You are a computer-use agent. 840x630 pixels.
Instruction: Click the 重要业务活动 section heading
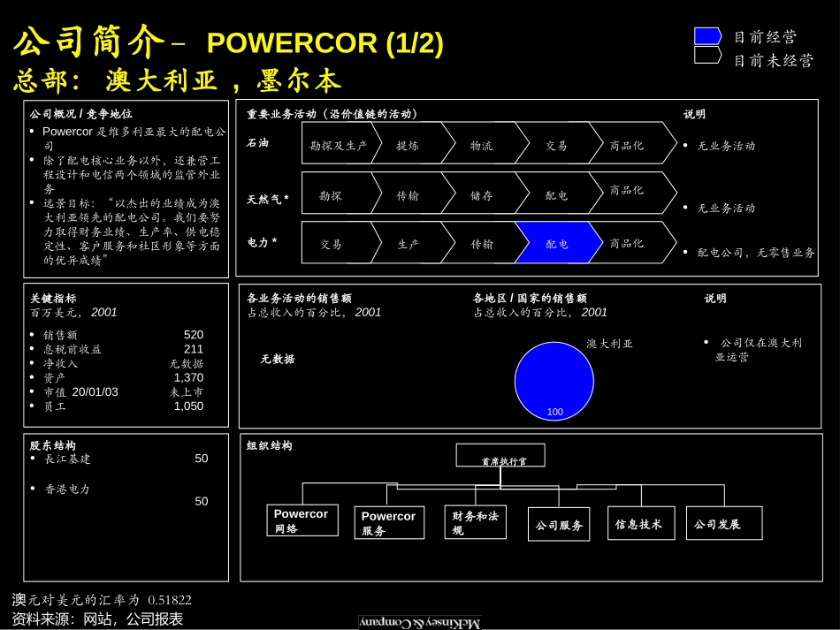(332, 113)
